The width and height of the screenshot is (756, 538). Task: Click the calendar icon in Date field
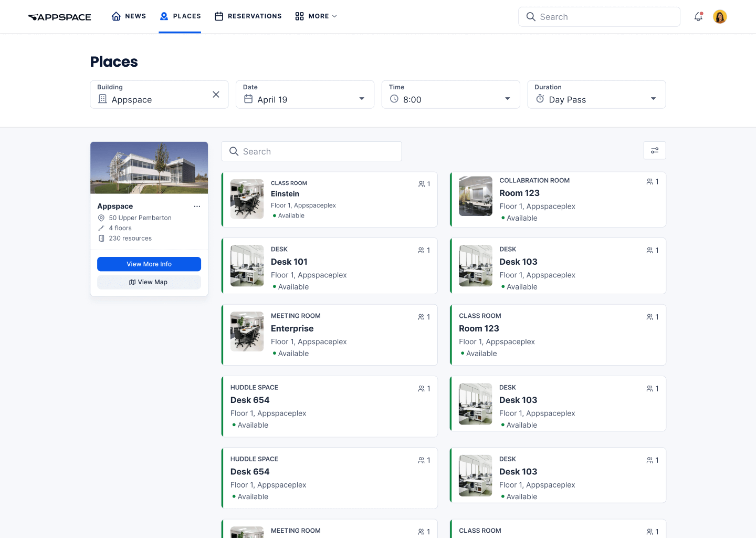click(248, 99)
